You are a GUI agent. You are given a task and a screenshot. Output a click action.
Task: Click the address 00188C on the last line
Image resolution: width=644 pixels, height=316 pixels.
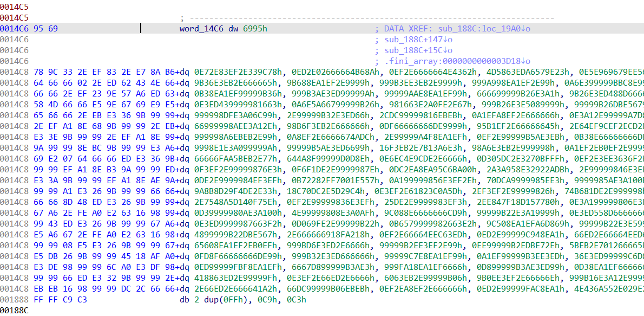point(15,310)
